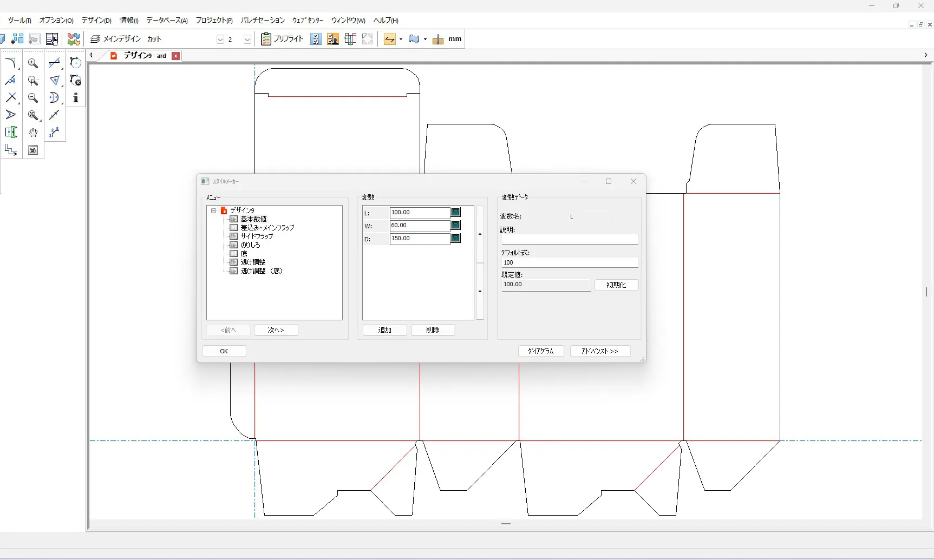Click the variables list scroll-down arrow
This screenshot has height=560, width=934.
[x=480, y=292]
